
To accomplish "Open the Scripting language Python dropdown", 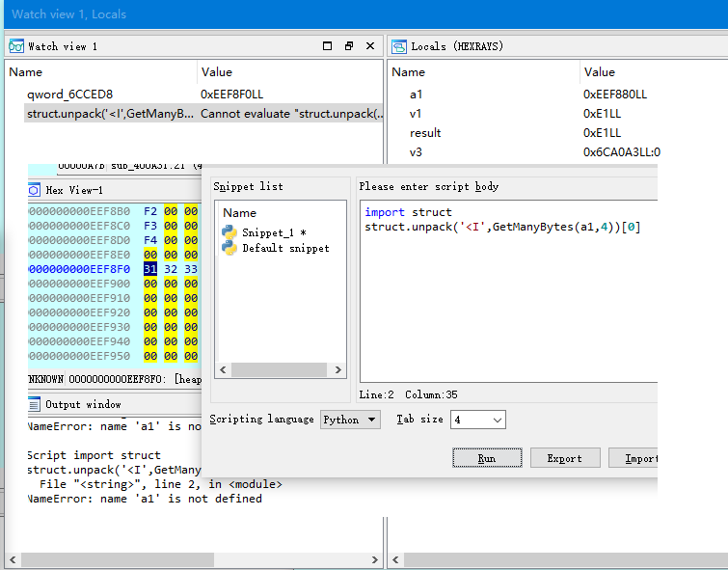I will coord(351,420).
